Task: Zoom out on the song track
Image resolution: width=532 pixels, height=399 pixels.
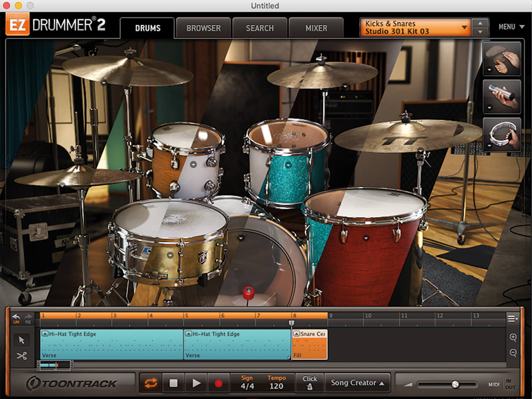Action: tap(513, 353)
